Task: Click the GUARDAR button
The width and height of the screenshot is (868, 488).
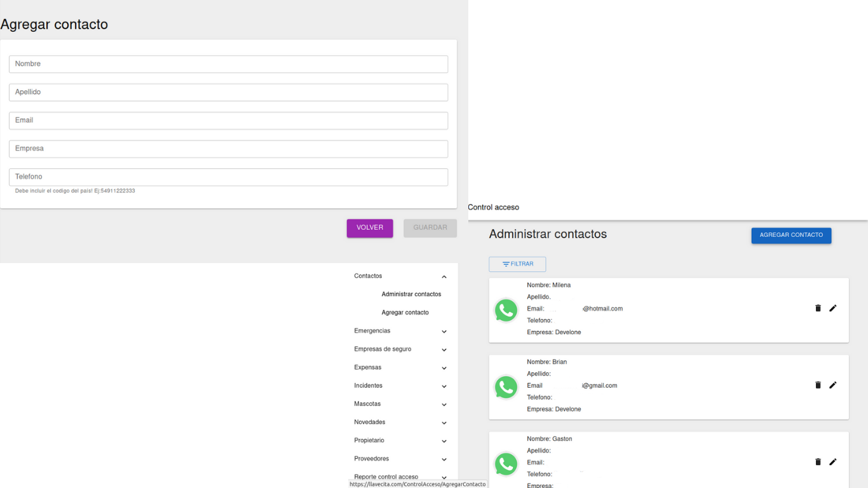Action: [430, 228]
